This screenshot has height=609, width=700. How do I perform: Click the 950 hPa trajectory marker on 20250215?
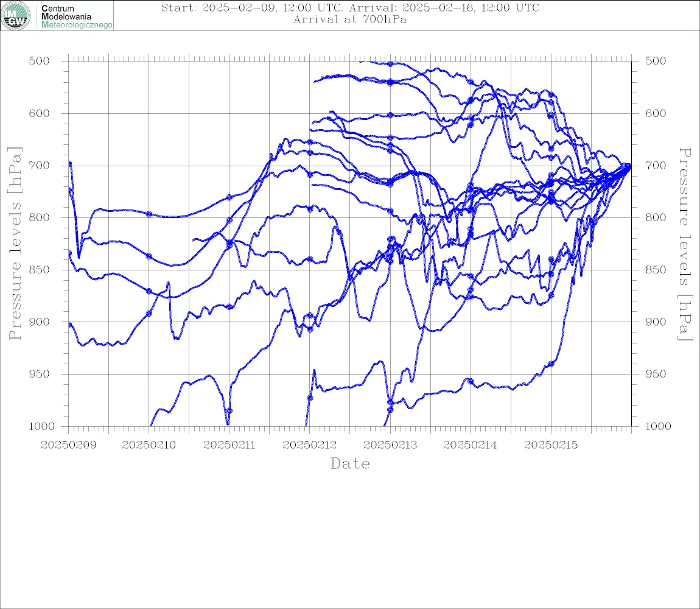coord(551,364)
